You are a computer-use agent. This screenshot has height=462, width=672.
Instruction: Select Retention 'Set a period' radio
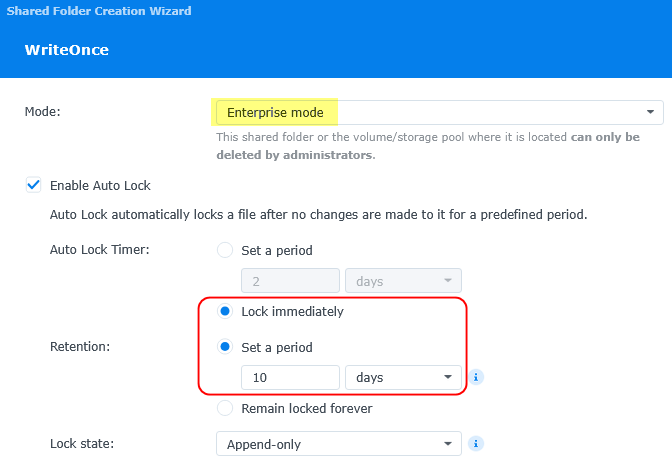click(x=225, y=348)
